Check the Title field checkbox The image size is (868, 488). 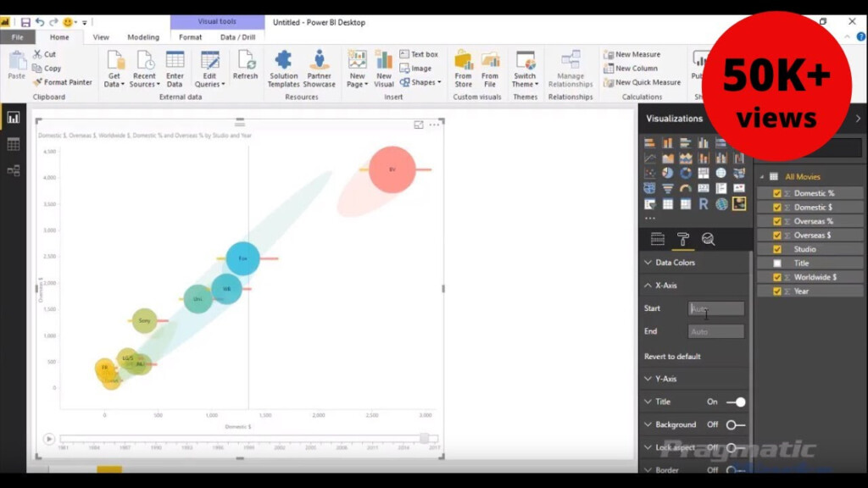pos(777,263)
